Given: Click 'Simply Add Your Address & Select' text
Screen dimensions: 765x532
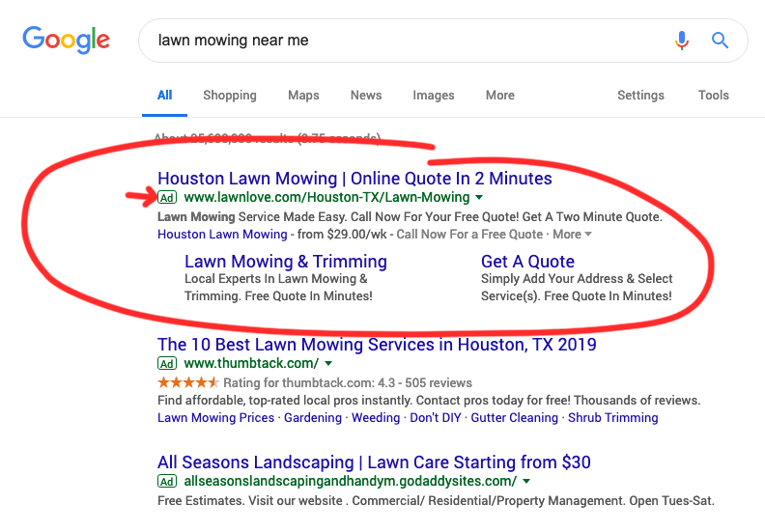Looking at the screenshot, I should (x=577, y=278).
